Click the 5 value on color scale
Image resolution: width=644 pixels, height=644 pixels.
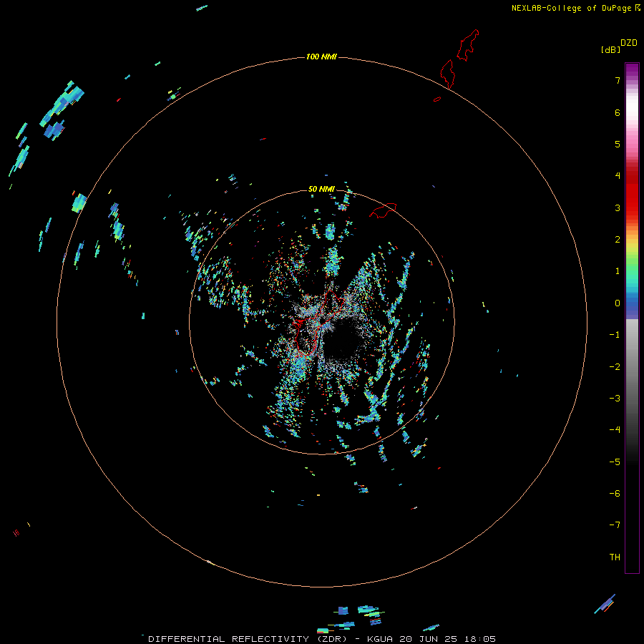pyautogui.click(x=618, y=144)
